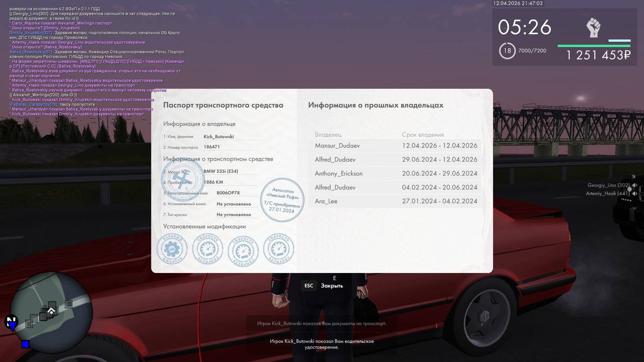Click the money balance 1 251 453₽
The height and width of the screenshot is (362, 644).
(x=599, y=55)
